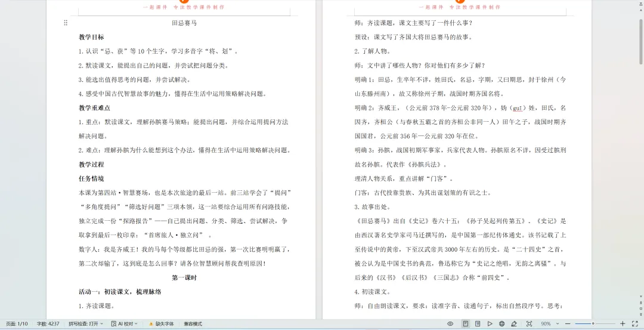Adjust the zoom slider handle

(593, 324)
